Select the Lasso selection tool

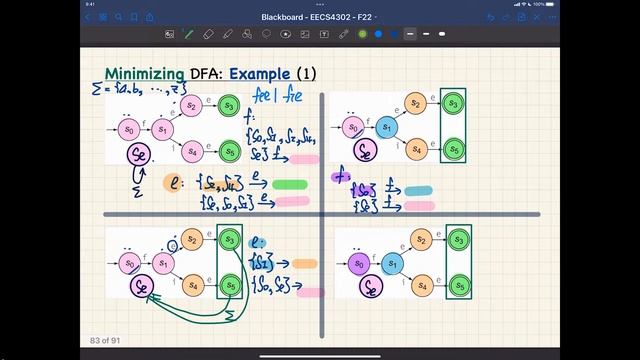click(266, 34)
